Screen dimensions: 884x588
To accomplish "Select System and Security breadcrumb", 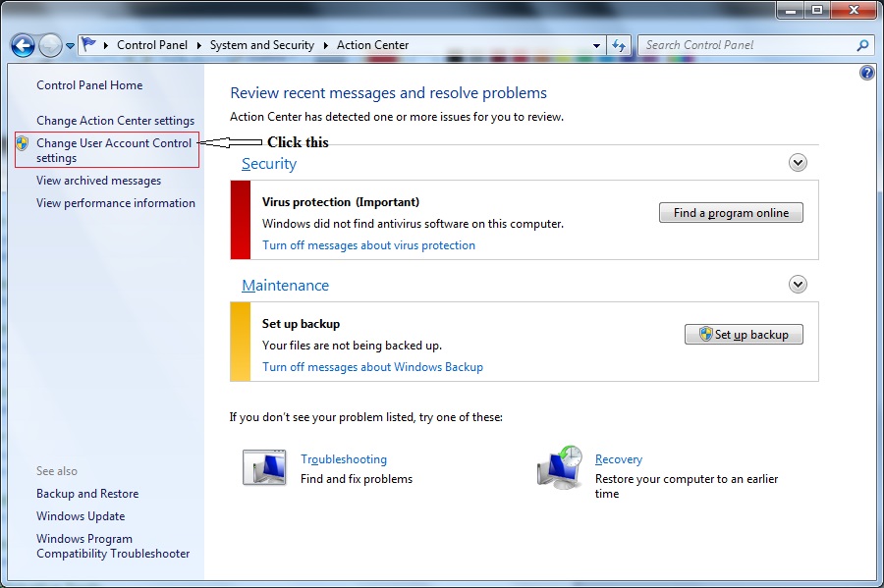I will [262, 45].
